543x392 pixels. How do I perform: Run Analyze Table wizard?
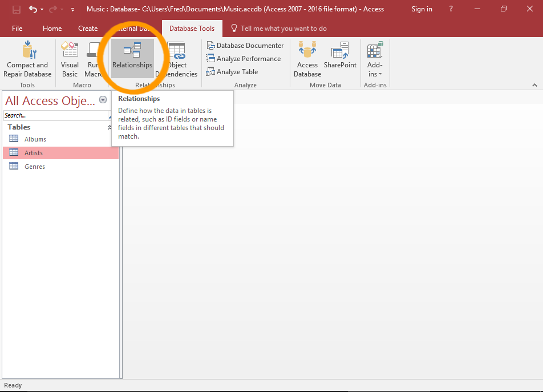[x=232, y=72]
